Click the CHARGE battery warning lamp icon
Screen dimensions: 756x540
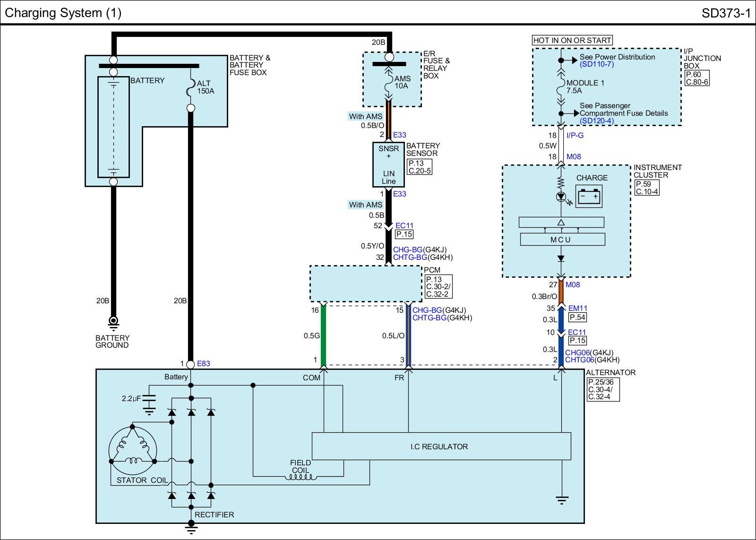pyautogui.click(x=589, y=196)
